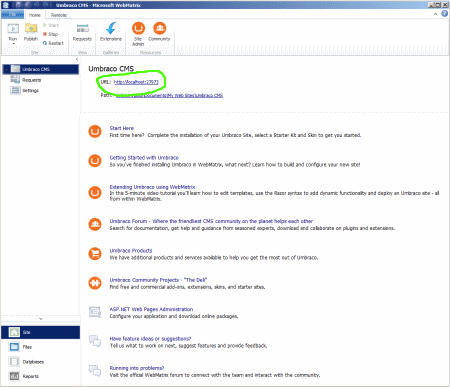Open Have feature ideas or suggestions link

click(150, 339)
